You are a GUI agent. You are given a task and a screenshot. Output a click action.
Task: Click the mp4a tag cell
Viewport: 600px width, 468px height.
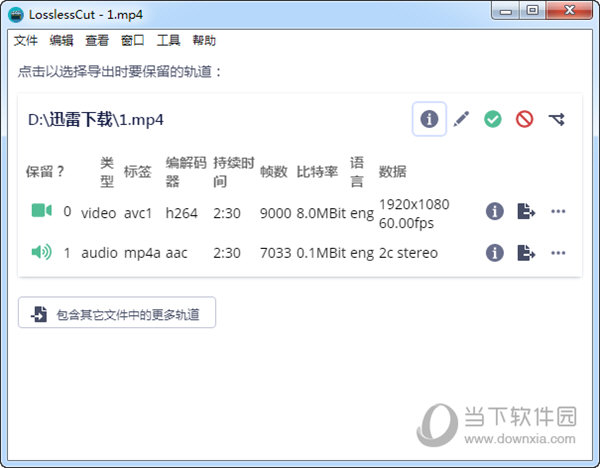142,253
